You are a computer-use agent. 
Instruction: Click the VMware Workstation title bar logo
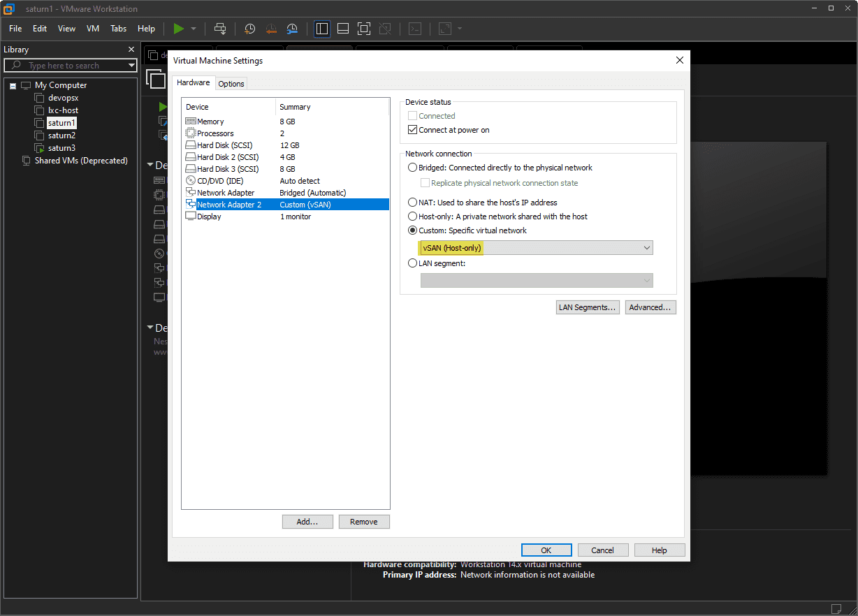(10, 9)
